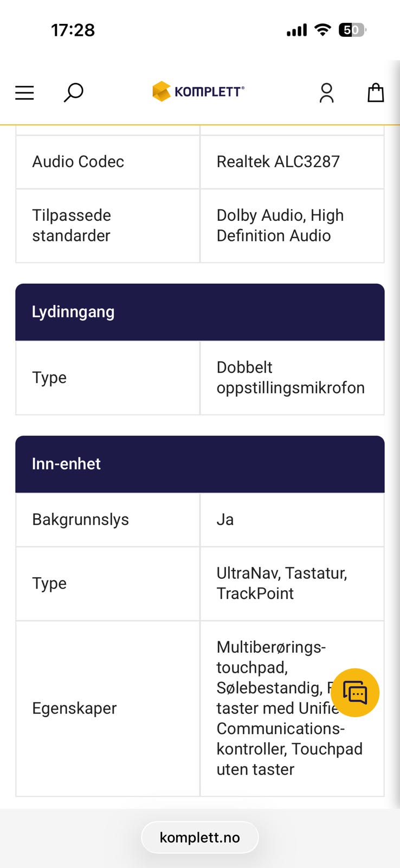Tap the battery indicator in status bar
This screenshot has height=868, width=400.
tap(352, 30)
